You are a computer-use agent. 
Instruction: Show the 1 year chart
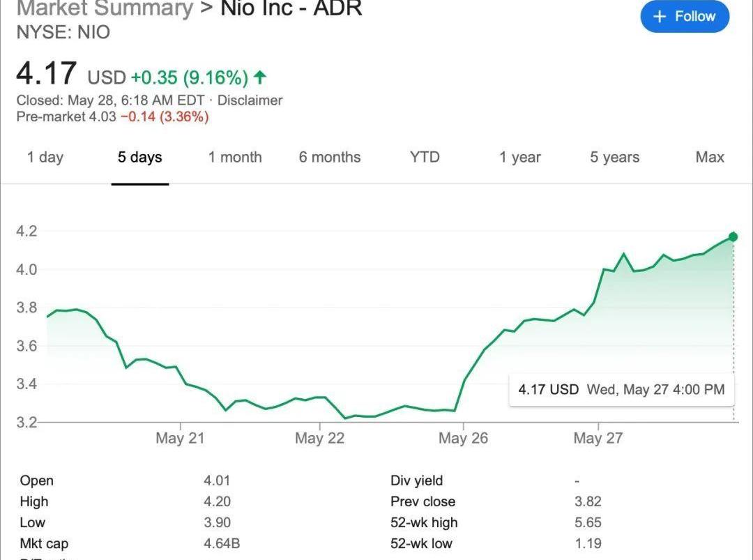coord(520,158)
